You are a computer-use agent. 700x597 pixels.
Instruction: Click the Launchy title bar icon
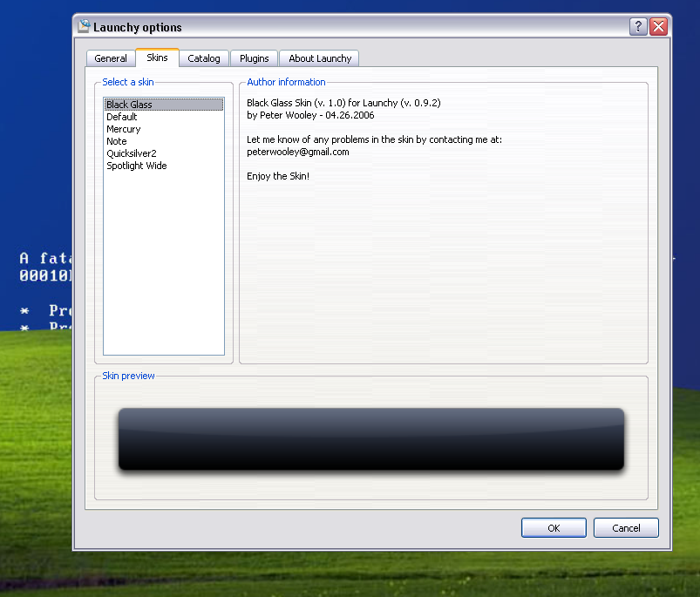(x=84, y=26)
